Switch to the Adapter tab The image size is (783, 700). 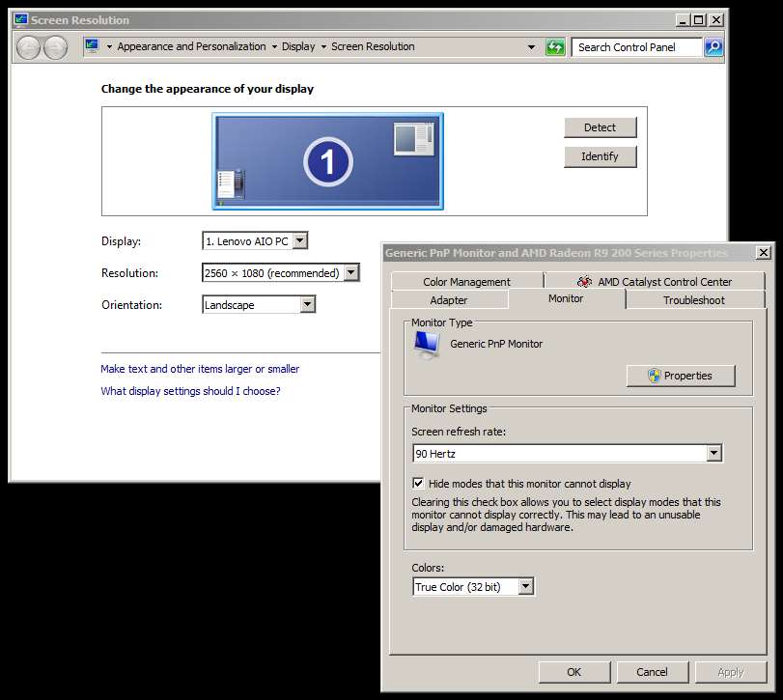tap(449, 300)
